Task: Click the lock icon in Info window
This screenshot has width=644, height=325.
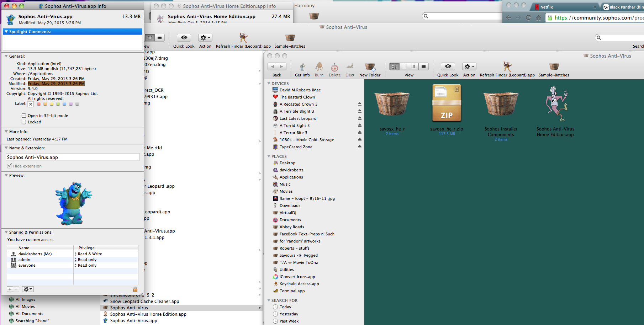Action: pyautogui.click(x=135, y=289)
